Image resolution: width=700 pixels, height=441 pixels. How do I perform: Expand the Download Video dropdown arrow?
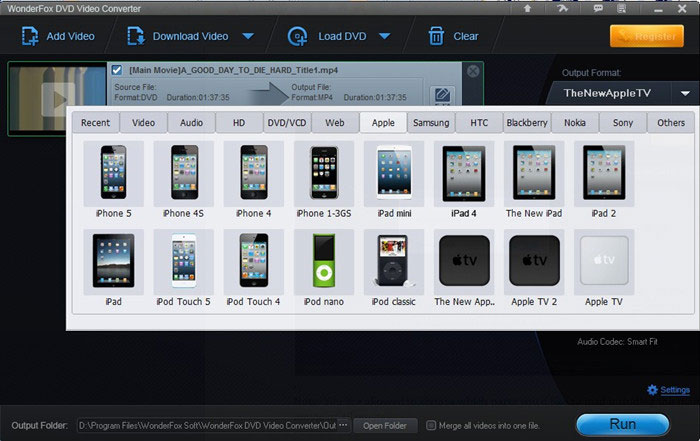(248, 36)
